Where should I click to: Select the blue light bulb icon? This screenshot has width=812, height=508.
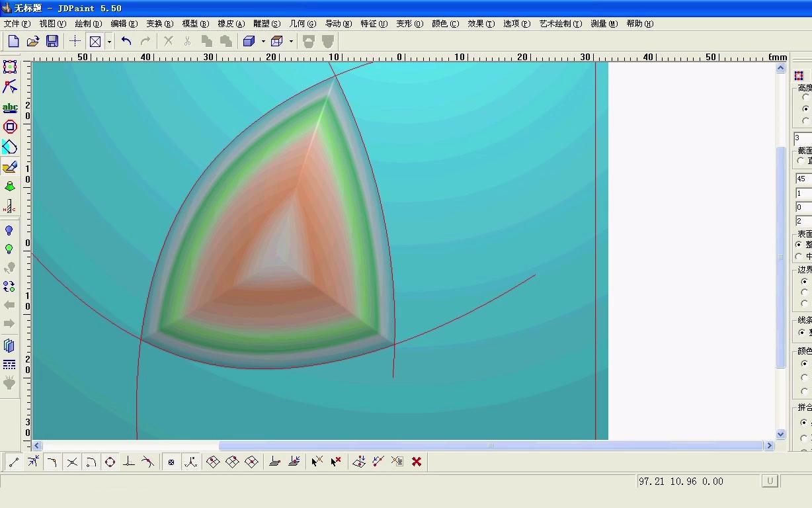[9, 230]
